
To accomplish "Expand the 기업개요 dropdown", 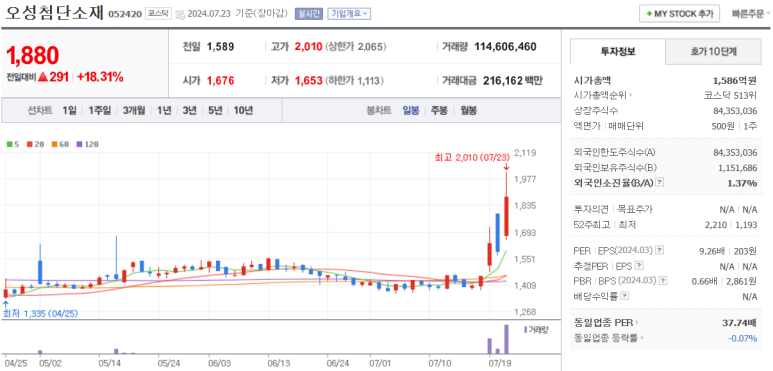I will point(349,14).
